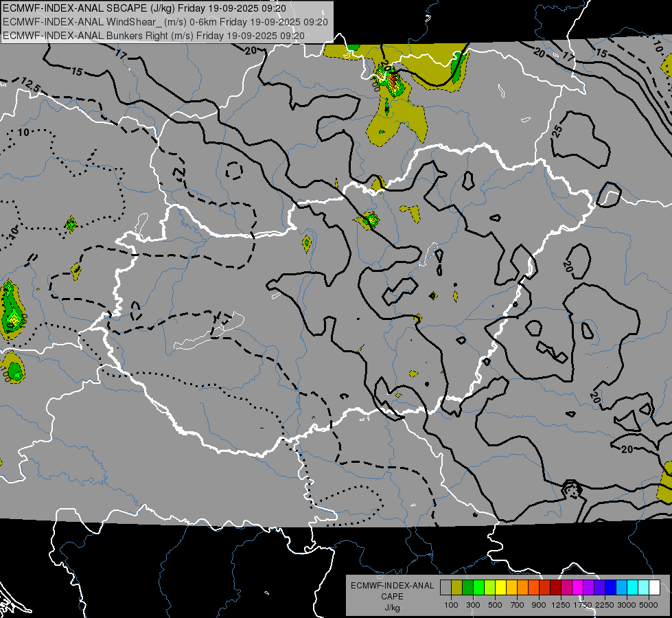
Task: Pick the brick red swatch right of 900
Action: [545, 588]
